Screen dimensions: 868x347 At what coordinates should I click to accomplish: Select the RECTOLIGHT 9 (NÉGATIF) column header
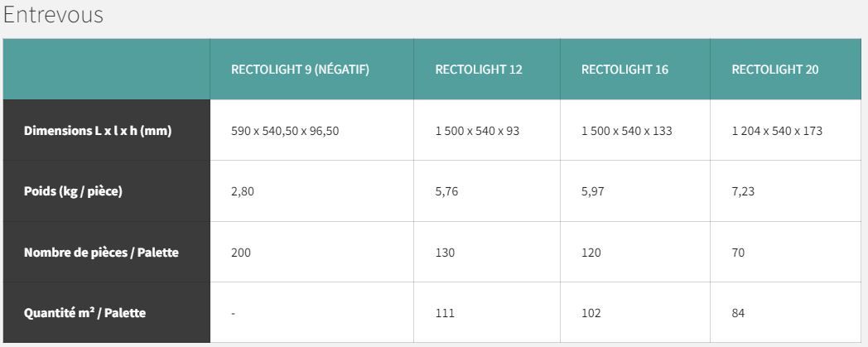coord(300,70)
